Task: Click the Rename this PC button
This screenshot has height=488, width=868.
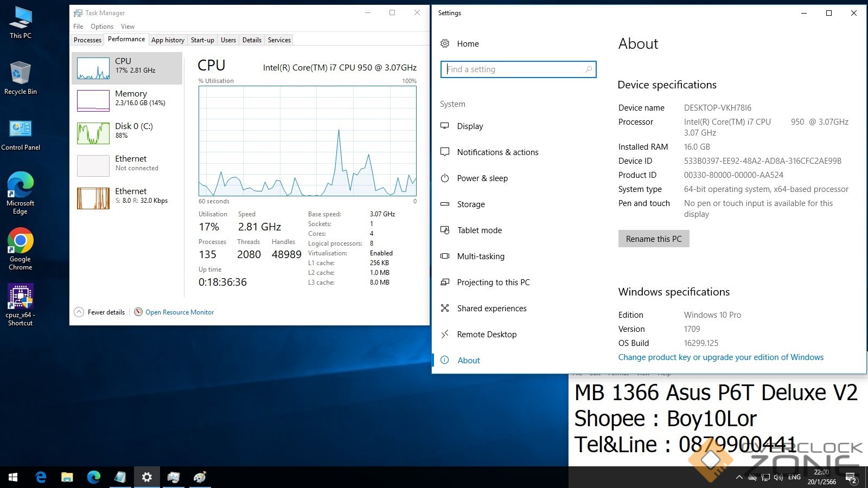Action: (653, 239)
